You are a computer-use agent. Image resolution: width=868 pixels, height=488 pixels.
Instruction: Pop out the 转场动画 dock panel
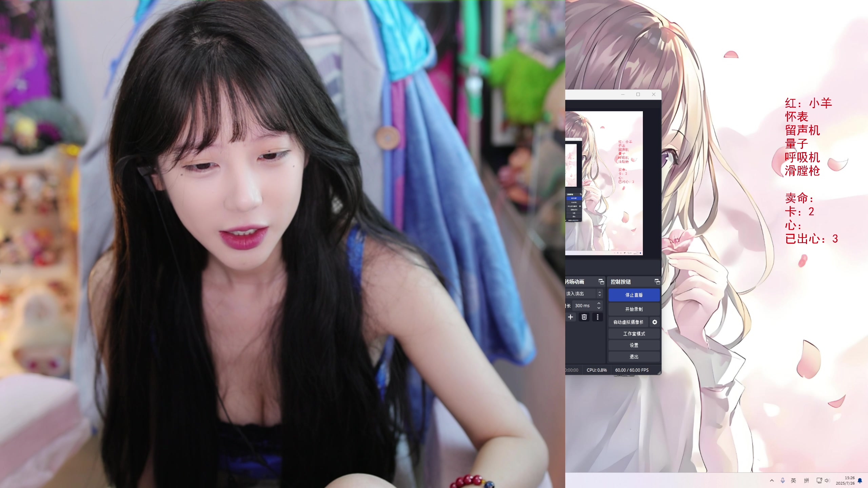(x=601, y=282)
